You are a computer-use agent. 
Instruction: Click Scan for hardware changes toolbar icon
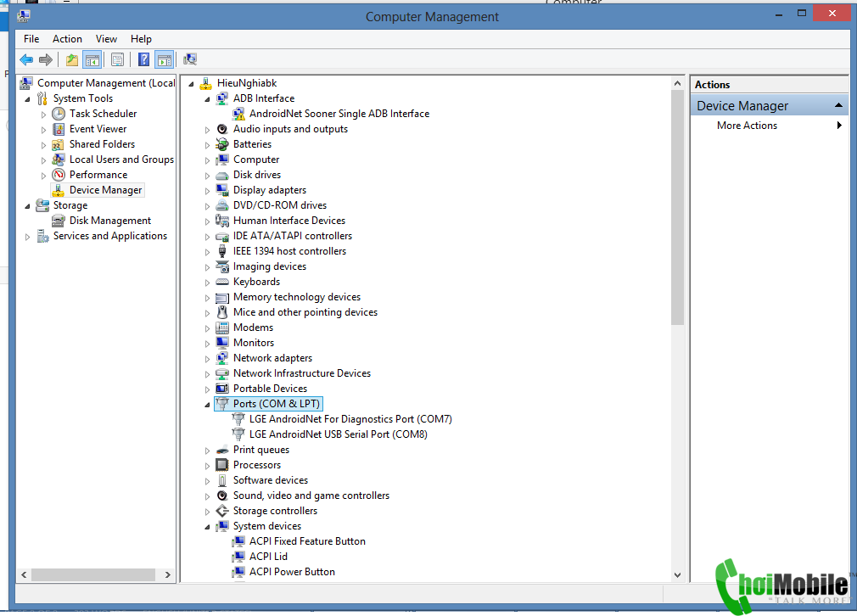(x=190, y=59)
